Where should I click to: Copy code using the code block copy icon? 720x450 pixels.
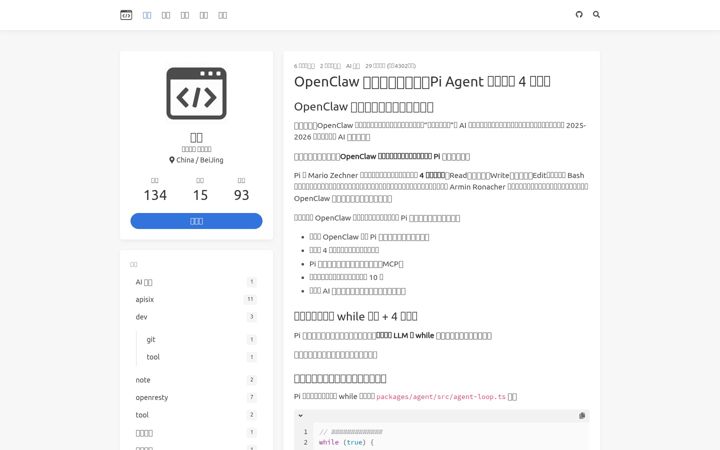[582, 416]
